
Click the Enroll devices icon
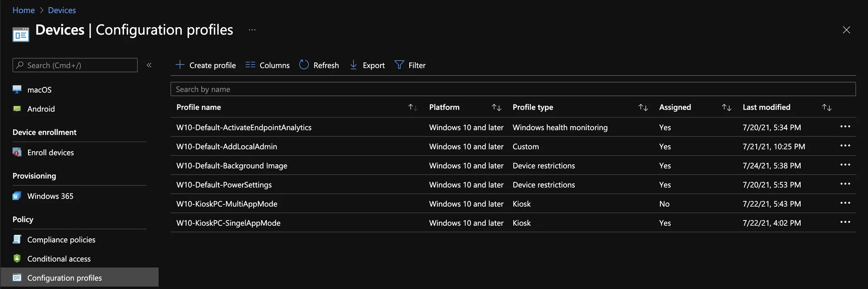[17, 152]
